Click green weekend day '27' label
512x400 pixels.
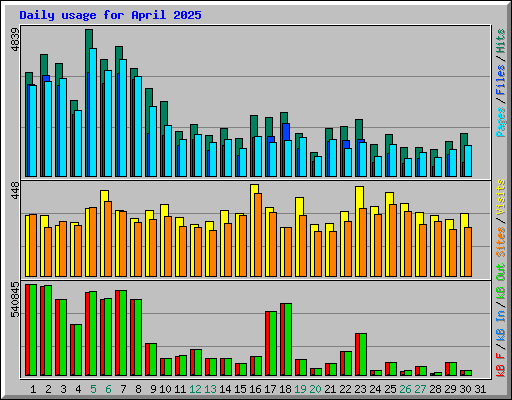coord(420,389)
